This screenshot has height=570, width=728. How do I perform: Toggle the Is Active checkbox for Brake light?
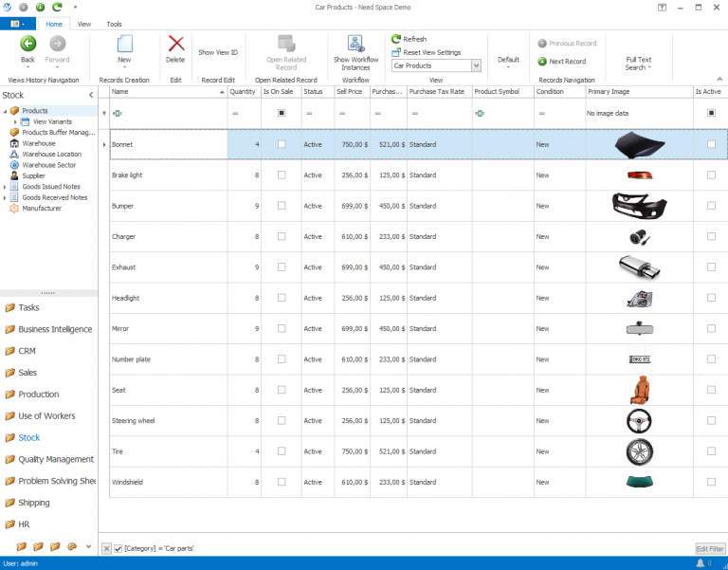pos(711,175)
